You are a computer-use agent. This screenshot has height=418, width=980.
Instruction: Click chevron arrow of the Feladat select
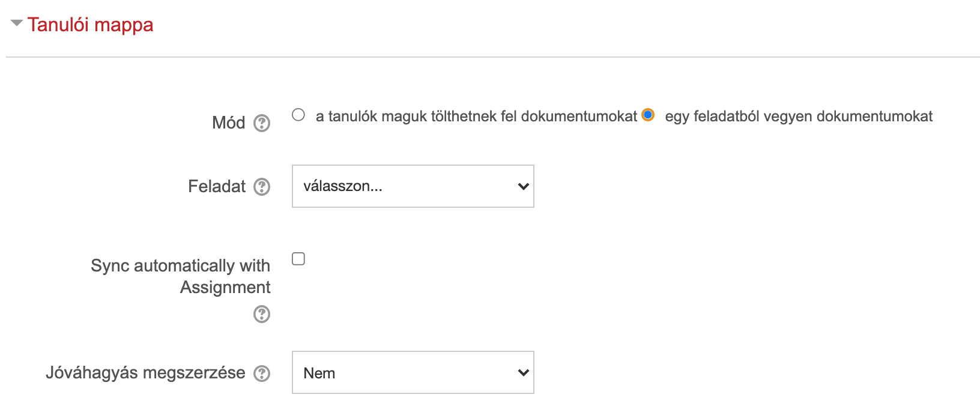coord(523,186)
